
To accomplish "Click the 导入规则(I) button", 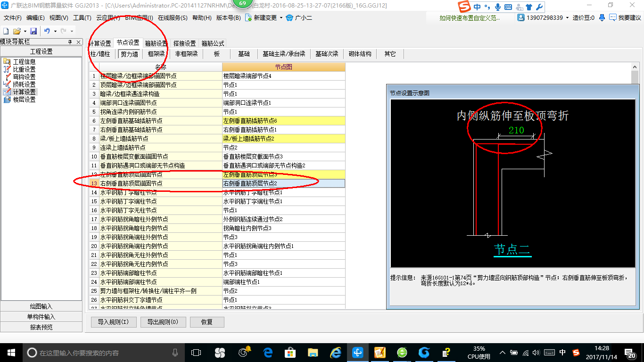I will pos(113,322).
